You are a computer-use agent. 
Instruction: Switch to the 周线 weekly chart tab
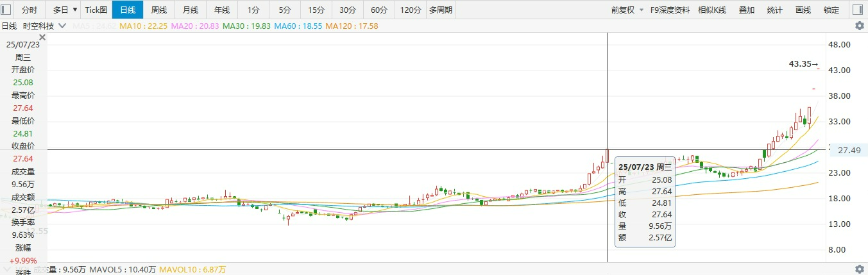158,10
